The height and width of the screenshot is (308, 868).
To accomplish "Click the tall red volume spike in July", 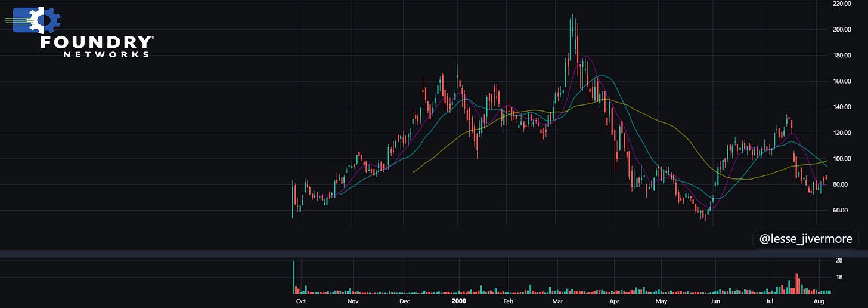I will click(797, 284).
